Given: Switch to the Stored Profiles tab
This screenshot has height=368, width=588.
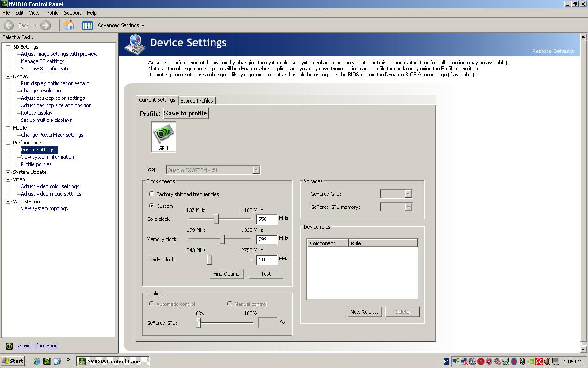Looking at the screenshot, I should pyautogui.click(x=197, y=101).
